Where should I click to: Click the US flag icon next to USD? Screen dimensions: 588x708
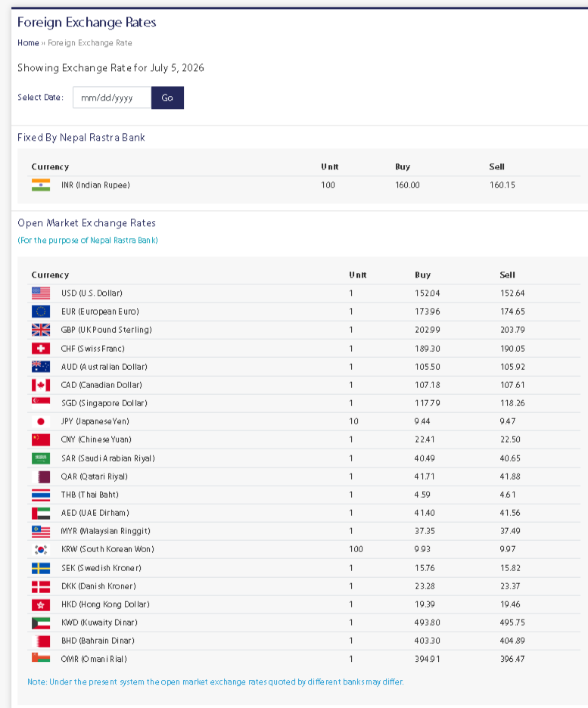point(41,293)
